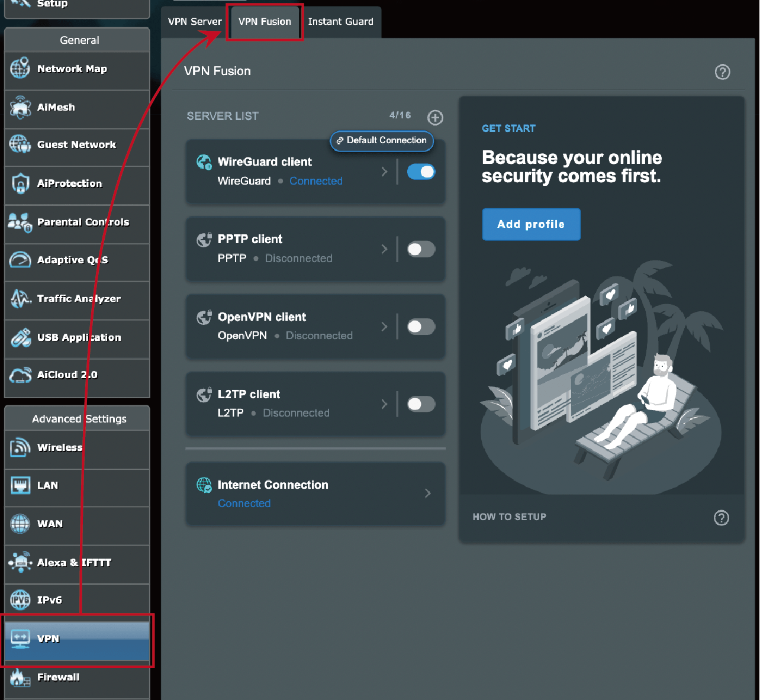This screenshot has height=700, width=760.
Task: Click the Add profile button
Action: point(531,224)
